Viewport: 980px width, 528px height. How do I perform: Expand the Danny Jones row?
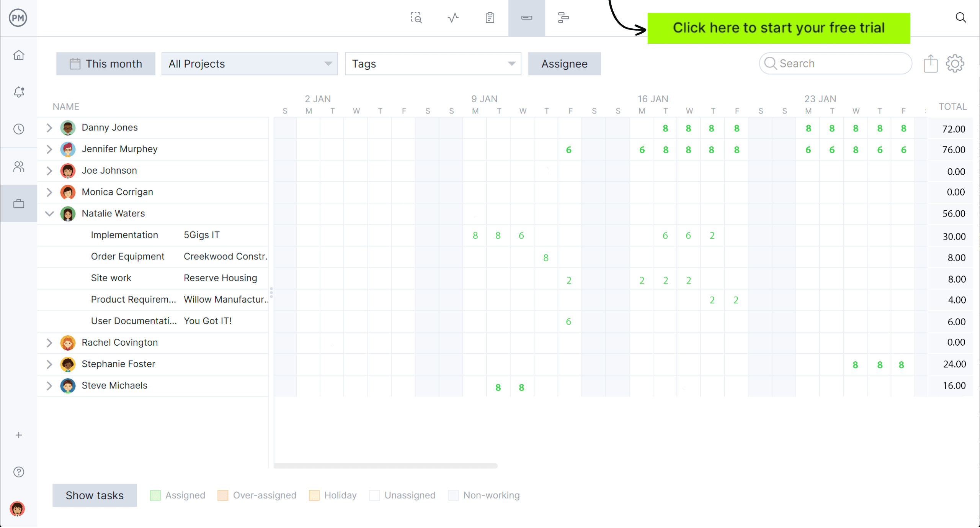pyautogui.click(x=50, y=128)
